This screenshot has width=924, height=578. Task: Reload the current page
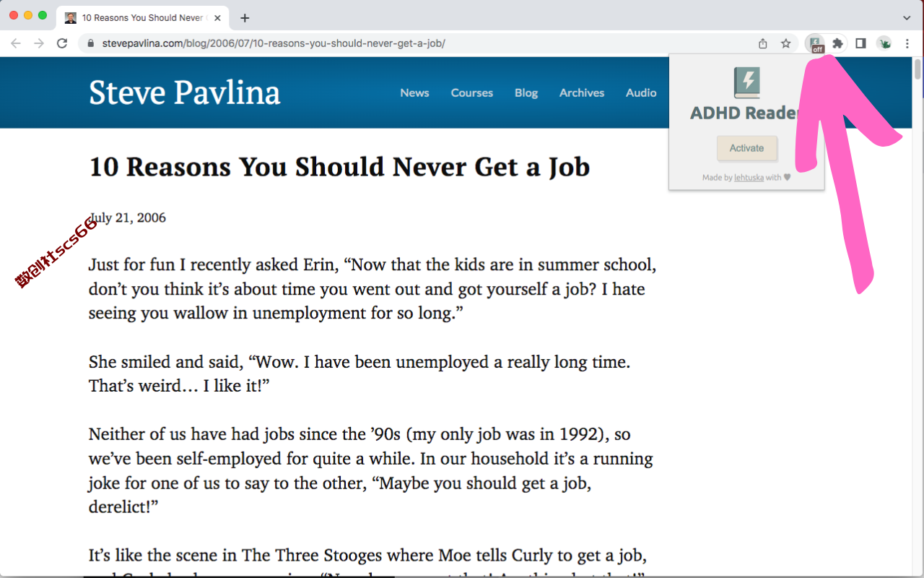coord(62,43)
